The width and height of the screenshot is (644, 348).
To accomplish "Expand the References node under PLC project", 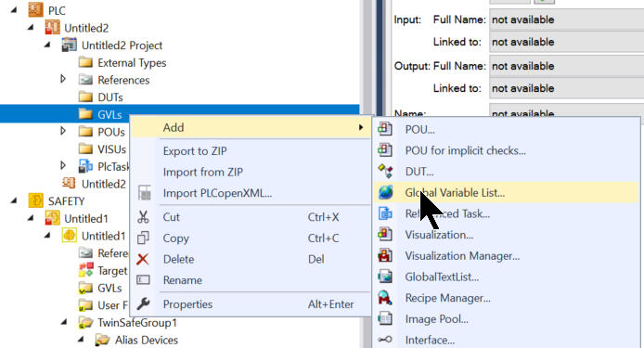I will [x=63, y=79].
